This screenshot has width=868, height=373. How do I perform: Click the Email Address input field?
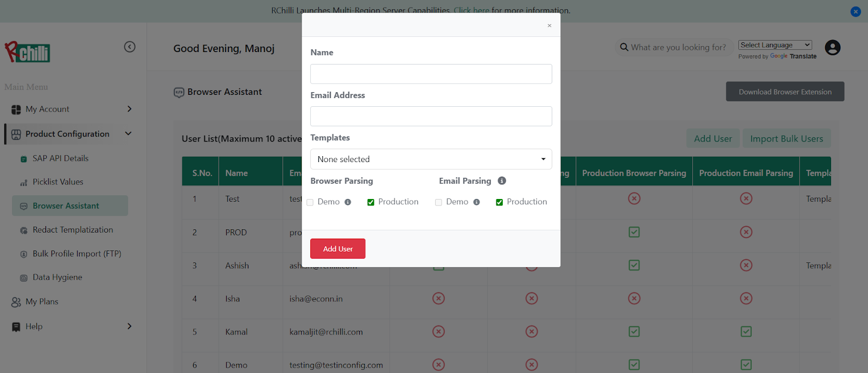coord(431,117)
